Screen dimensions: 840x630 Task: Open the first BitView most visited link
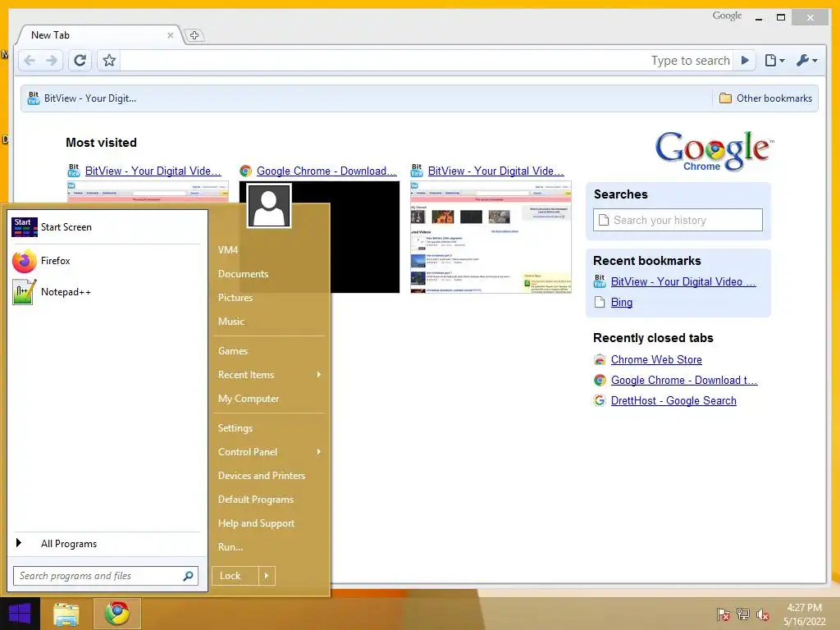[153, 171]
